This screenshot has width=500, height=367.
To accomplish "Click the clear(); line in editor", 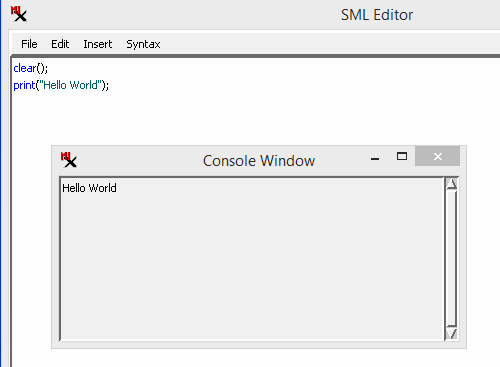I will pos(31,68).
